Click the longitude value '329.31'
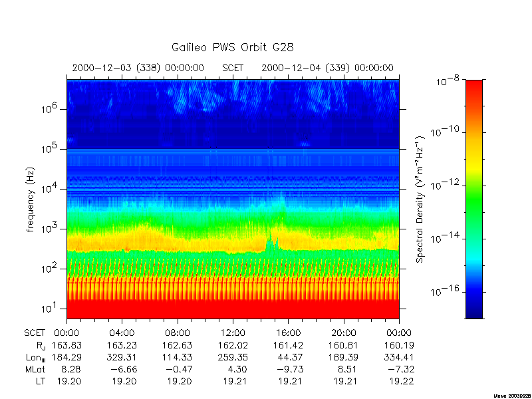Viewport: 532px width, 399px height. tap(122, 357)
